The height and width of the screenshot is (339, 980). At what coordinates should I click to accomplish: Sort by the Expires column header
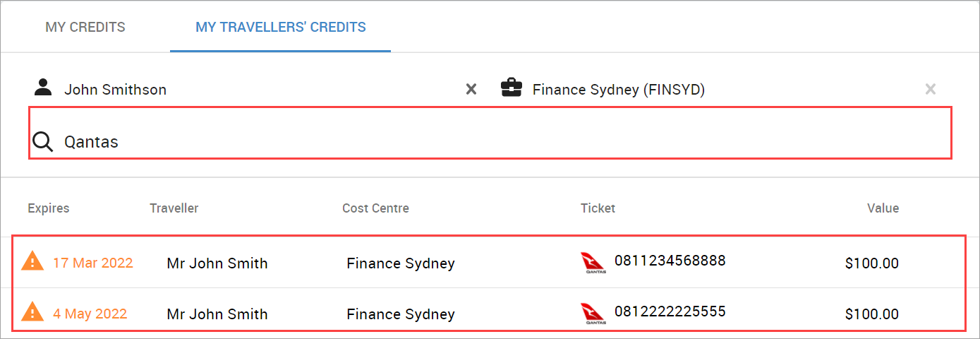click(x=49, y=208)
